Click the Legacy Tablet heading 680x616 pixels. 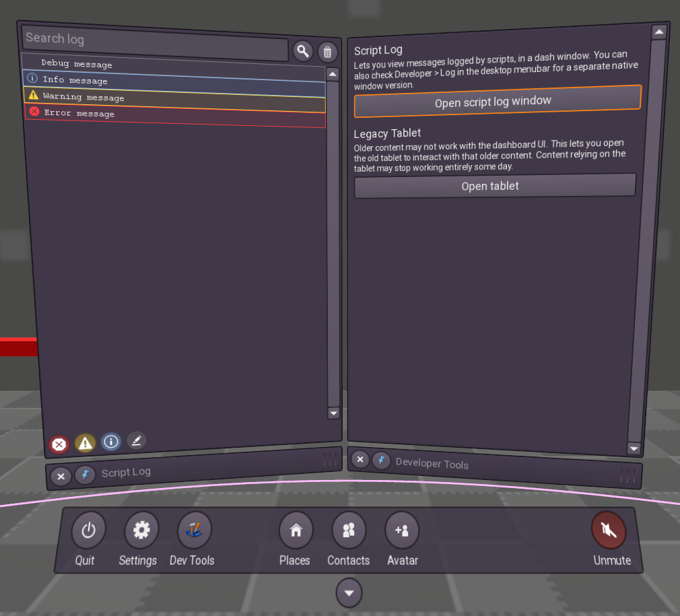coord(387,133)
